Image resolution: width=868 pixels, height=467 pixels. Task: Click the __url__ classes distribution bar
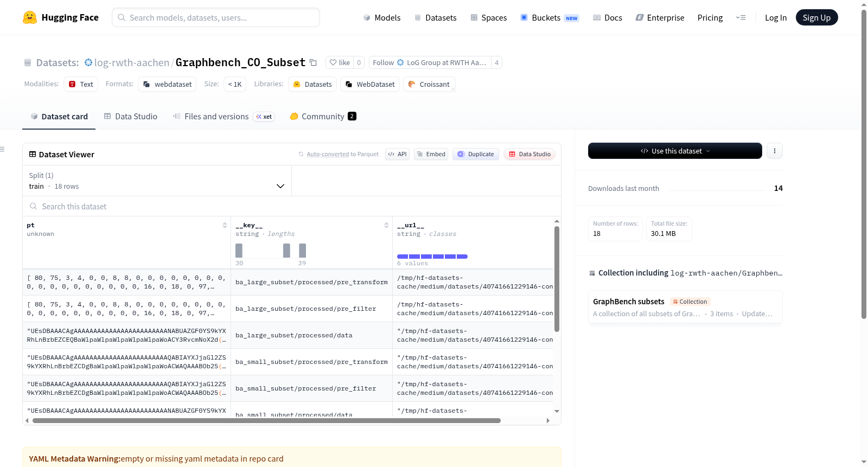pos(432,256)
